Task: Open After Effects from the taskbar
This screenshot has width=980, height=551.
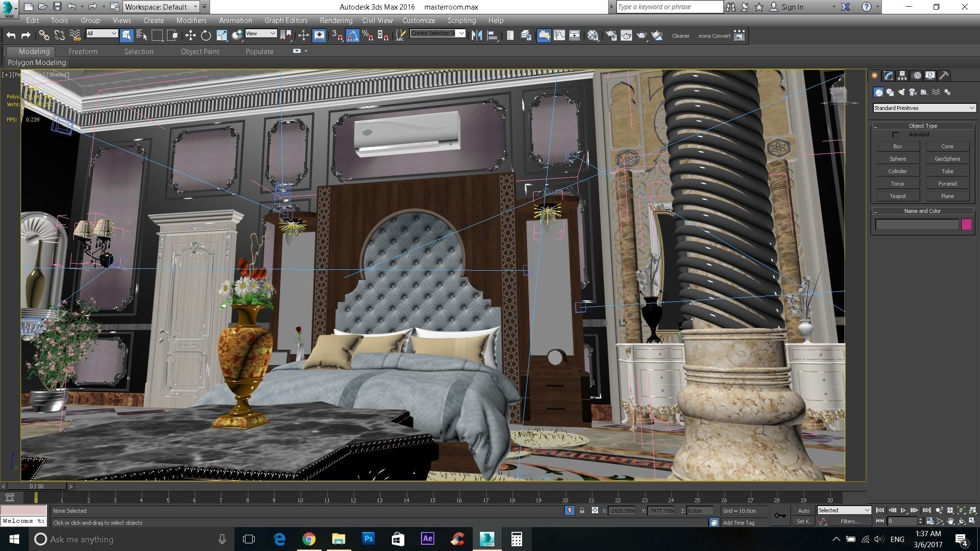Action: (x=427, y=539)
